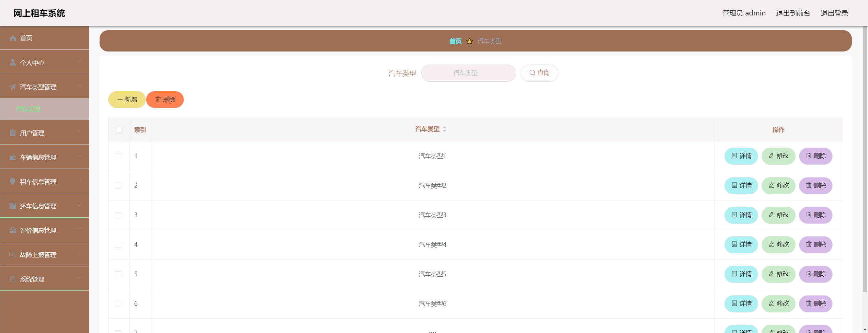868x333 pixels.
Task: Expand the 评价信息管理 chevron
Action: 79,229
